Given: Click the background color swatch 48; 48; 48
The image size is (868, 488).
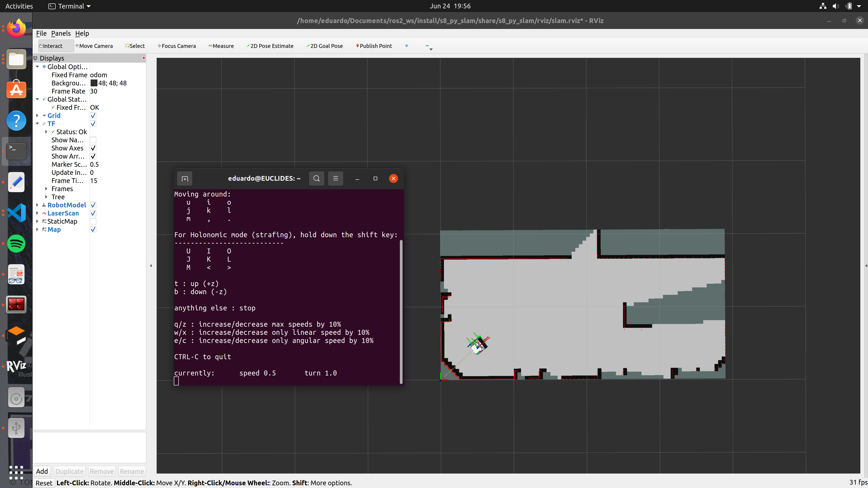Looking at the screenshot, I should [94, 83].
